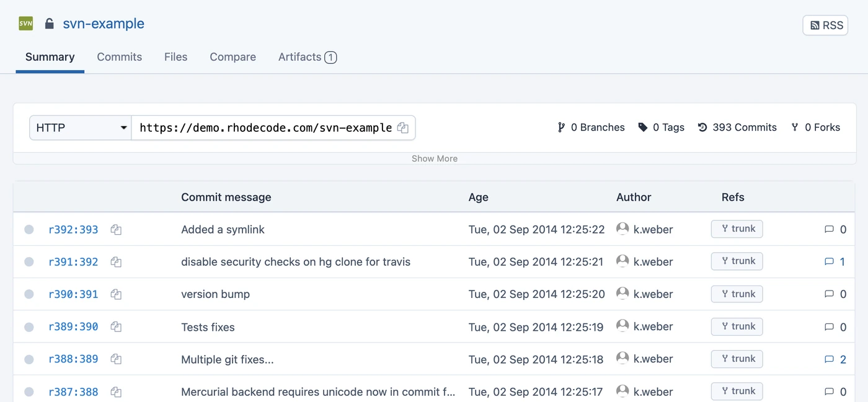Open commit r388:389
Screen dimensions: 868x402
point(73,359)
